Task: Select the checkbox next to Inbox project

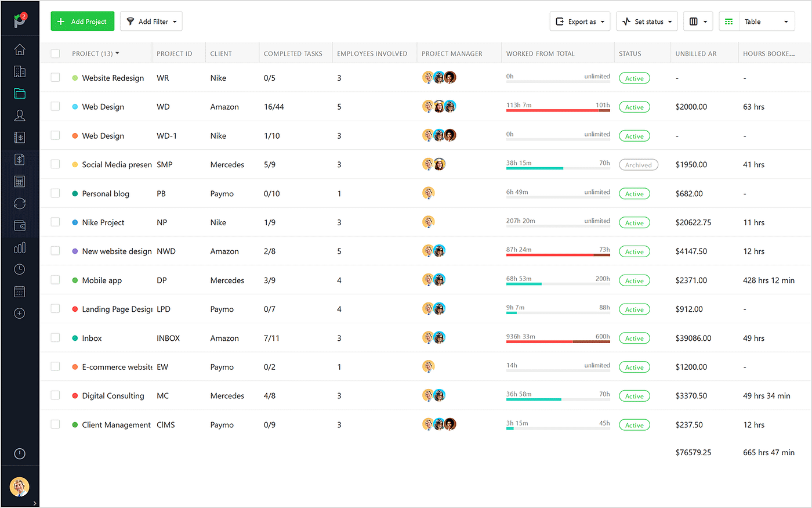Action: coord(55,337)
